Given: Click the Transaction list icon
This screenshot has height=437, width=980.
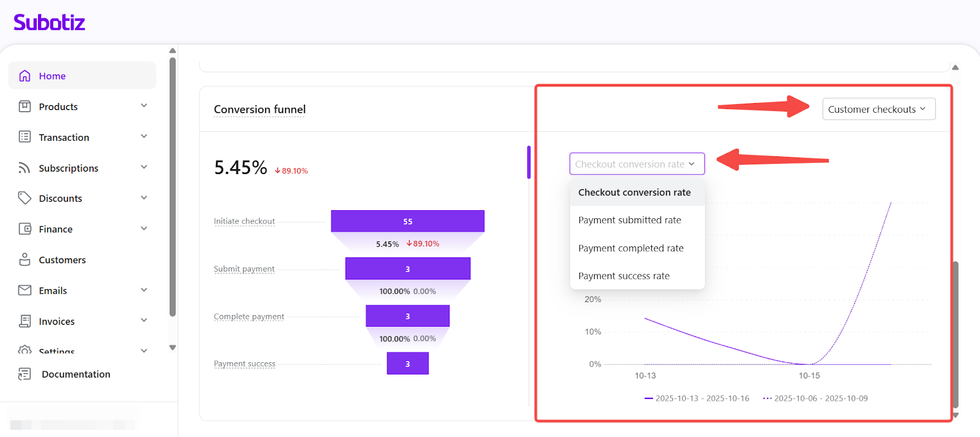Looking at the screenshot, I should click(24, 137).
